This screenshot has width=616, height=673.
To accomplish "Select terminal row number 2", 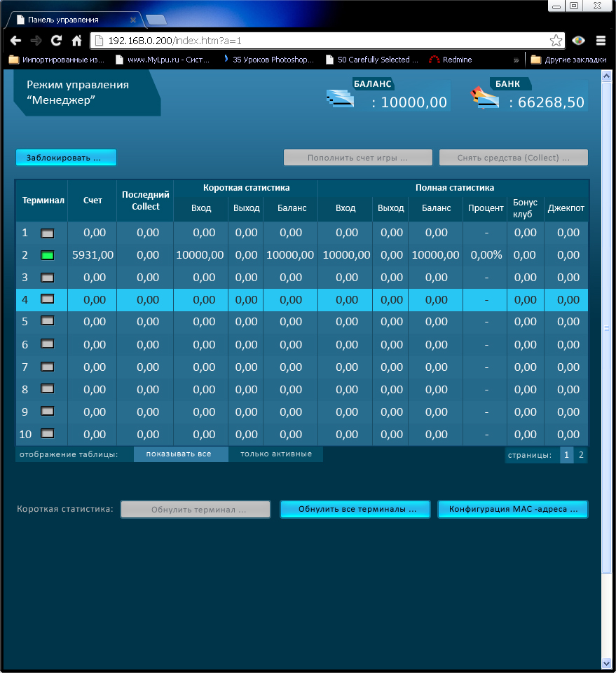I will coord(302,255).
